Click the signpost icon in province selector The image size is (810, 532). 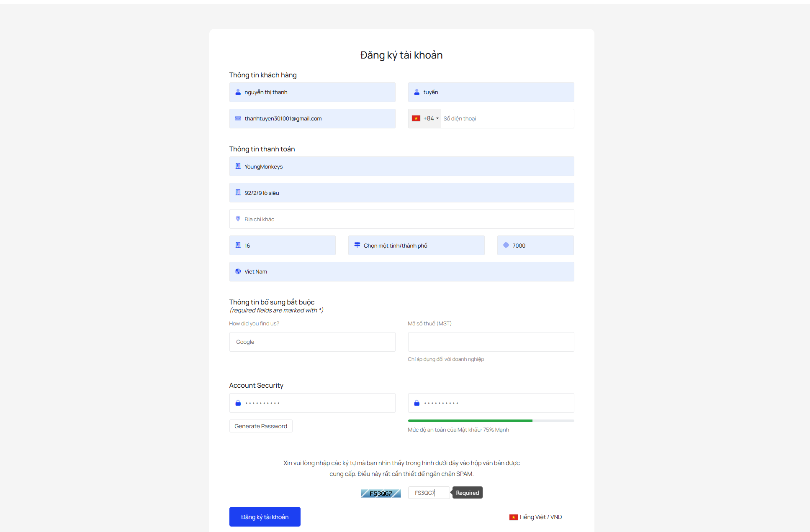click(x=357, y=245)
